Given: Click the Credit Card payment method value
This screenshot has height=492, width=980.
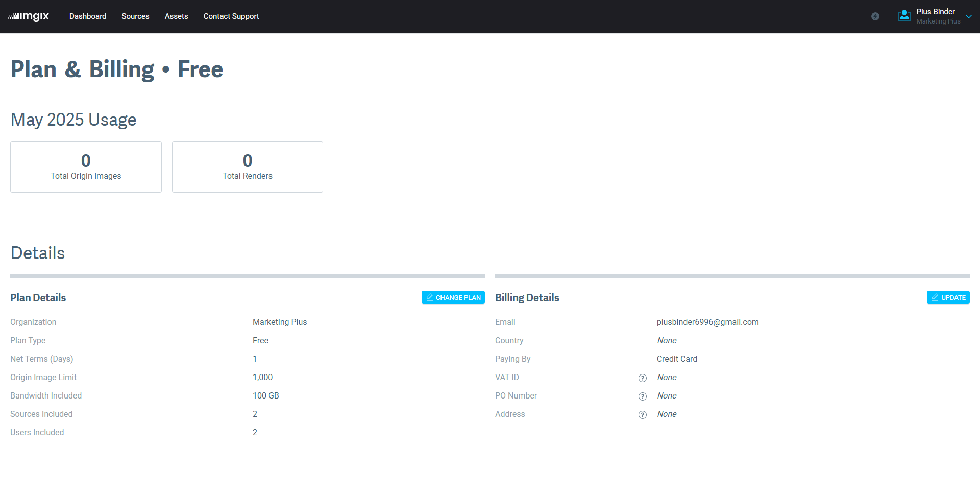Looking at the screenshot, I should click(677, 359).
